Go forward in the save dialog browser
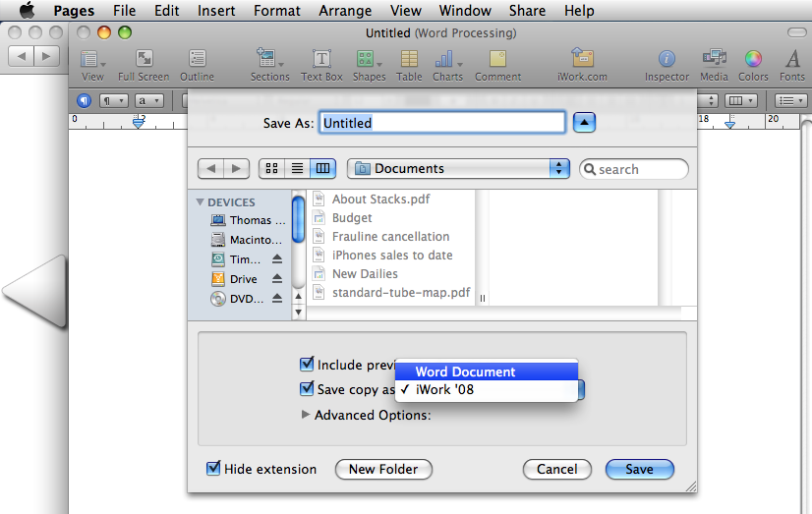Image resolution: width=812 pixels, height=514 pixels. click(x=236, y=168)
